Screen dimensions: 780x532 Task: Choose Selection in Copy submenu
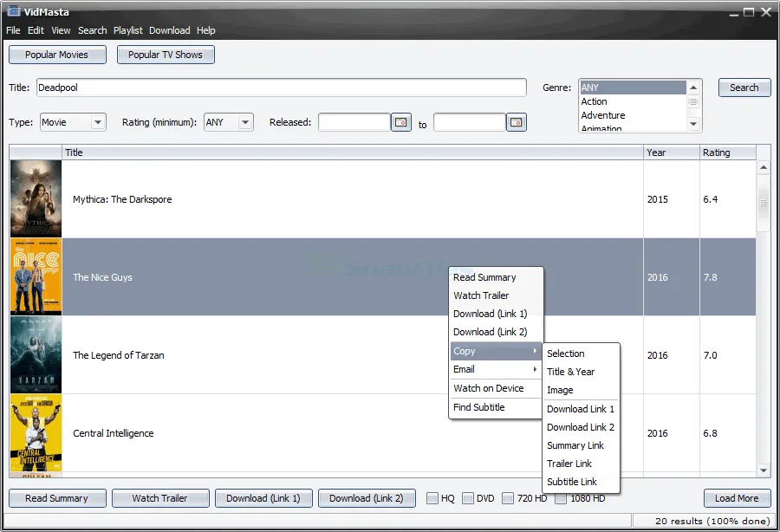coord(581,353)
